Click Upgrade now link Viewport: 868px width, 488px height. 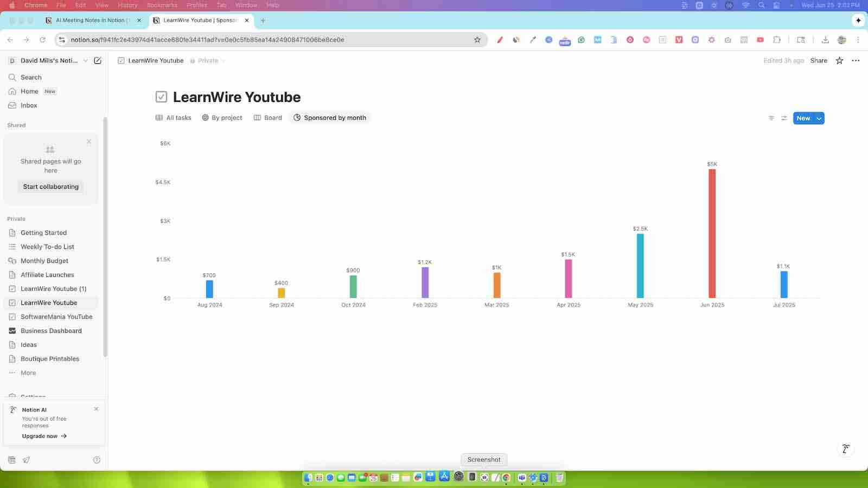(x=44, y=436)
